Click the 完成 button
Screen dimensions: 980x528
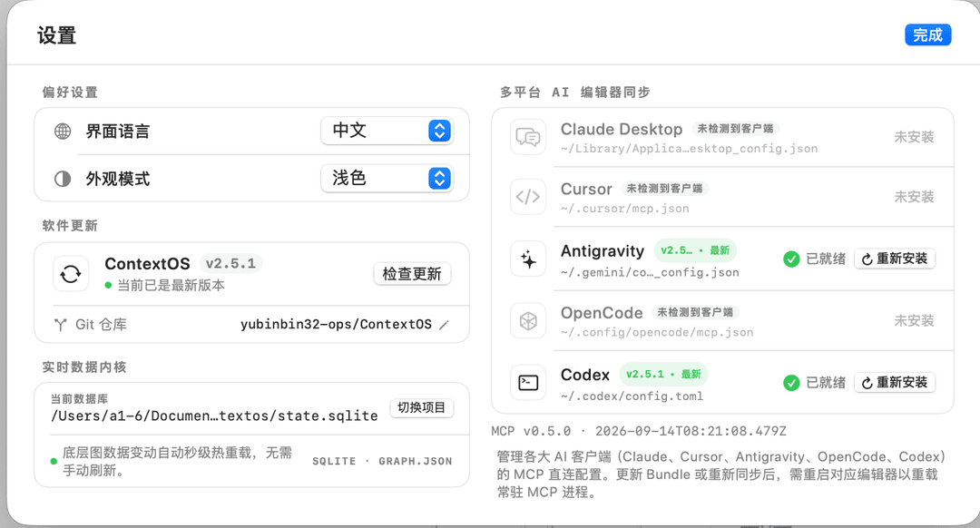pyautogui.click(x=928, y=35)
